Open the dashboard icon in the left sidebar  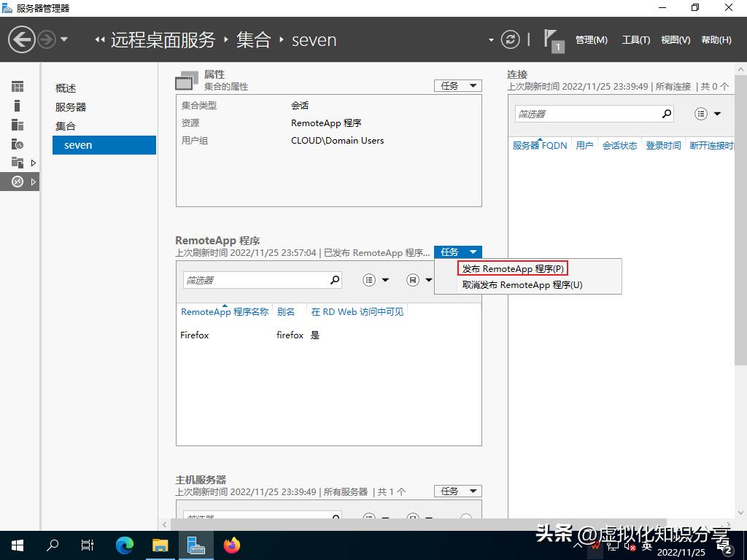click(x=18, y=86)
